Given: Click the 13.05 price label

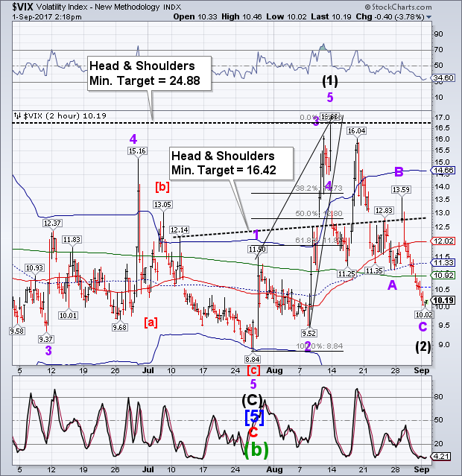Looking at the screenshot, I should click(x=162, y=205).
